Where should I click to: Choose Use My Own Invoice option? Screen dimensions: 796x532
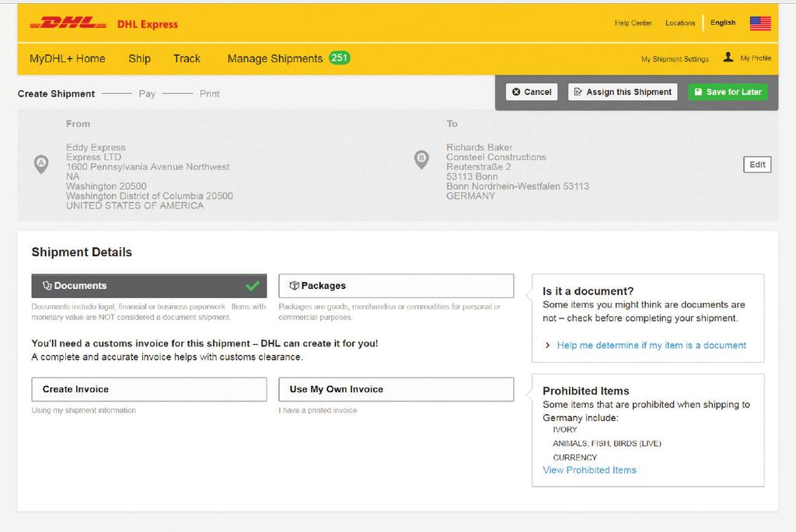pos(396,389)
